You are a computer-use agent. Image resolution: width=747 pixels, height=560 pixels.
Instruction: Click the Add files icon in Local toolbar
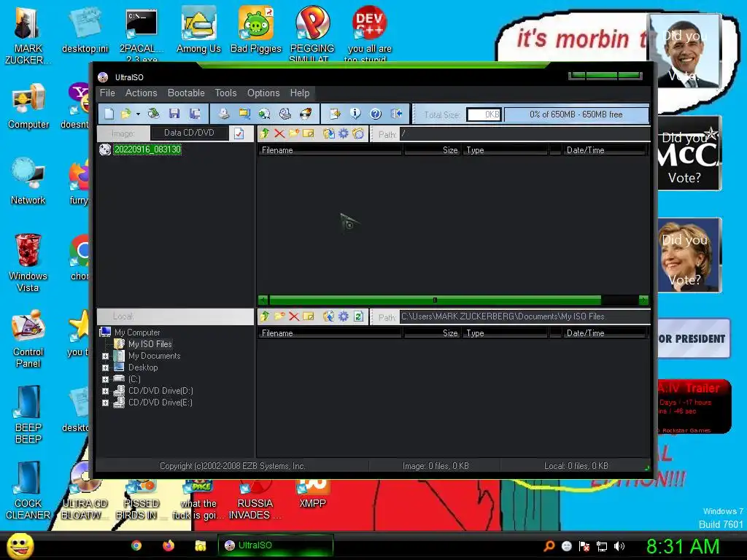(329, 316)
